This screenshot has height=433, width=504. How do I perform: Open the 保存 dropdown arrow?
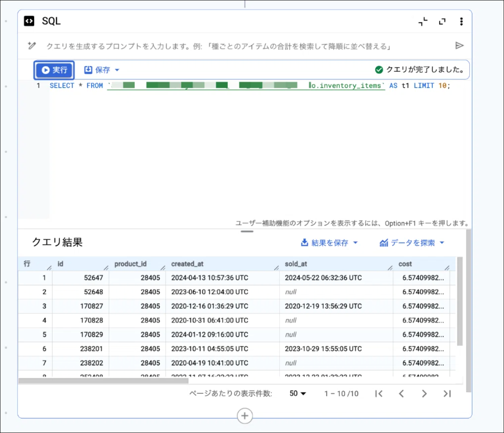click(116, 70)
